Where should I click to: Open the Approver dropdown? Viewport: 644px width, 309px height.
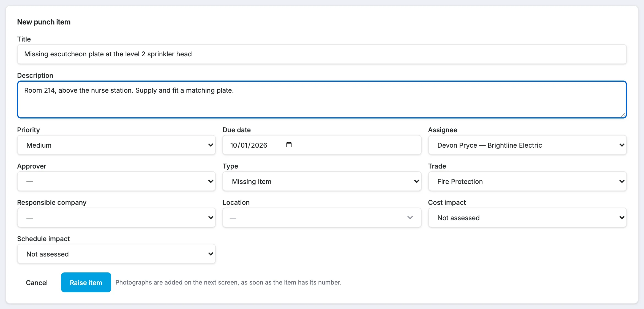pos(116,181)
